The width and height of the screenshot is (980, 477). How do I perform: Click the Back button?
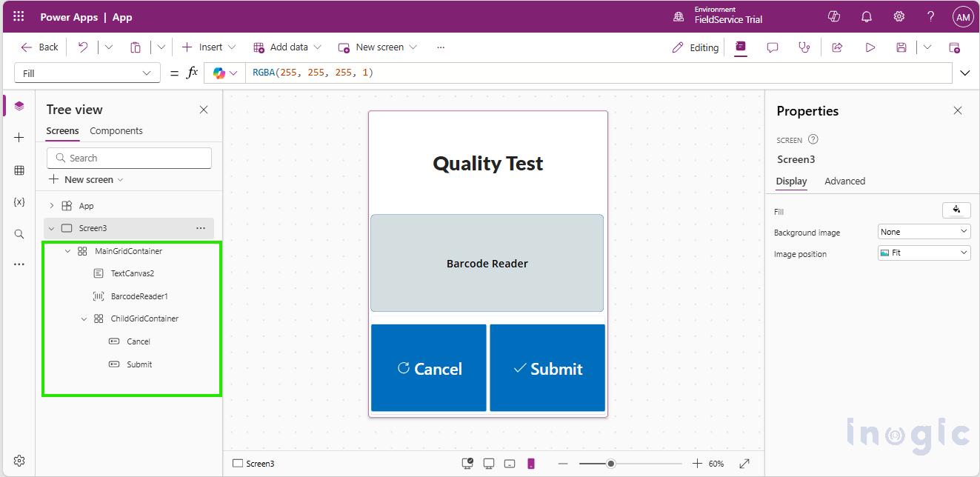click(39, 47)
